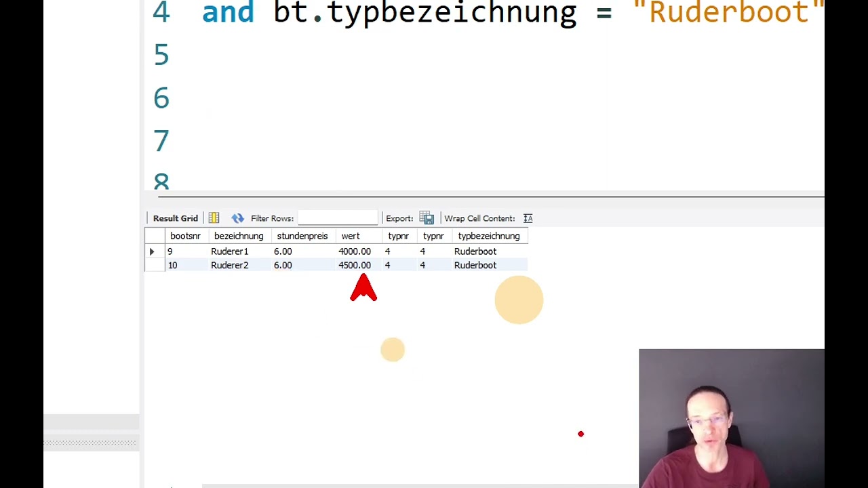Refresh the result grid data

pos(237,218)
